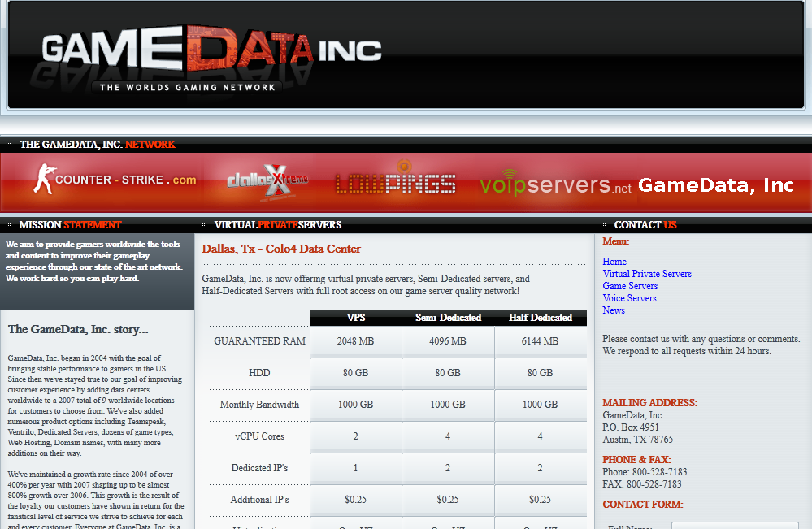
Task: Click the VIRTUAL PRIVATE SERVERS section header
Action: point(278,224)
